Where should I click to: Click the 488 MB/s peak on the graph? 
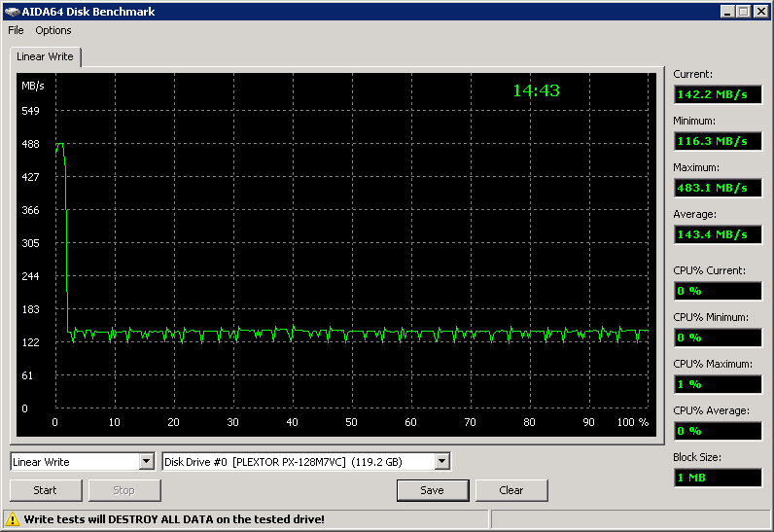(x=59, y=144)
